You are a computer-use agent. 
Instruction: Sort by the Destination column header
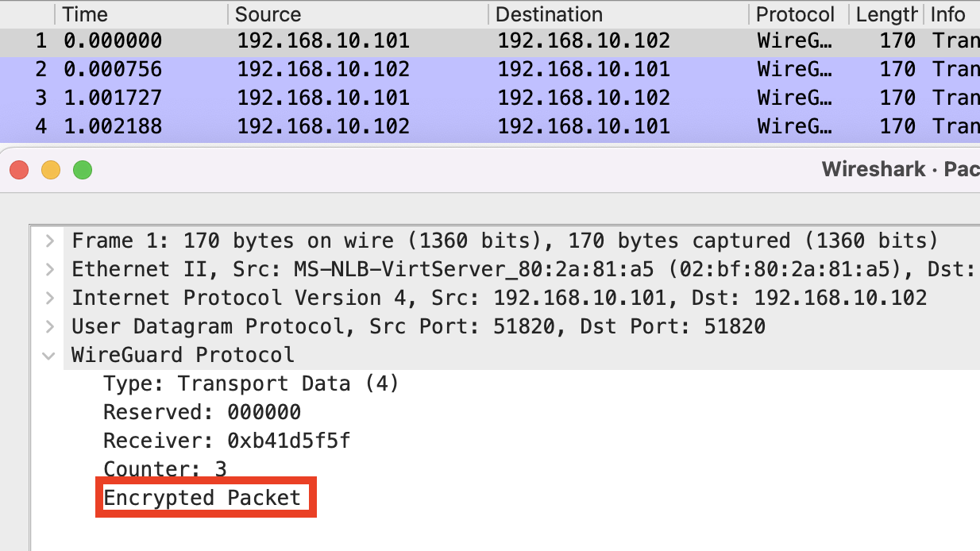619,14
